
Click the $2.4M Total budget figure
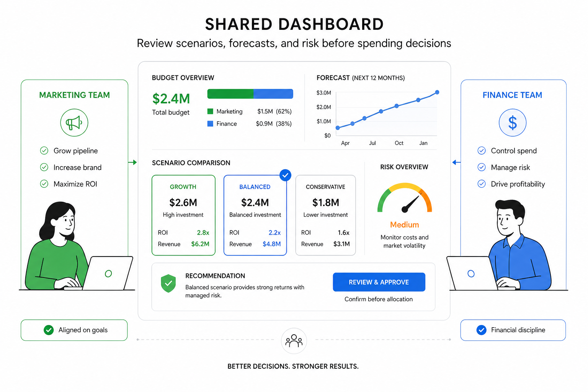point(171,99)
